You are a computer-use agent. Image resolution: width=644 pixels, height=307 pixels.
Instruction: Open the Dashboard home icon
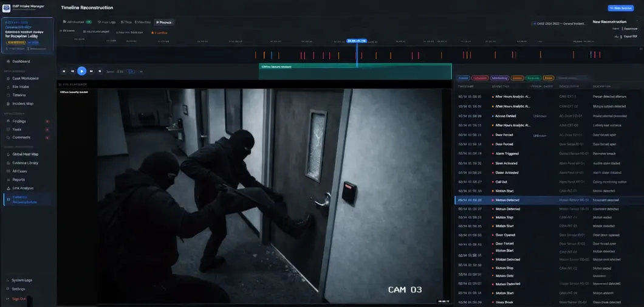[9, 61]
